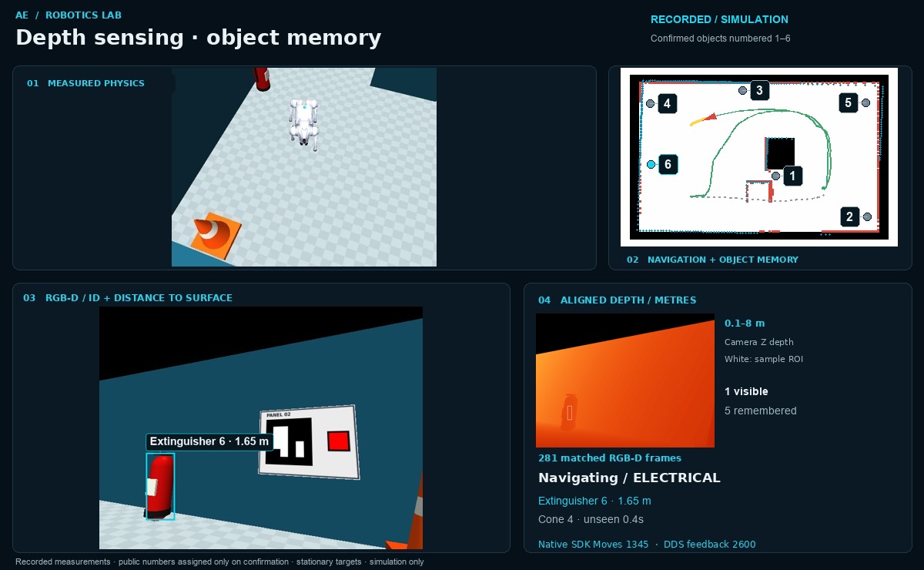Click the "03 RGB-D / ID + DISTANCE TO SURFACE" heading
Viewport: 924px width, 570px height.
pos(128,297)
